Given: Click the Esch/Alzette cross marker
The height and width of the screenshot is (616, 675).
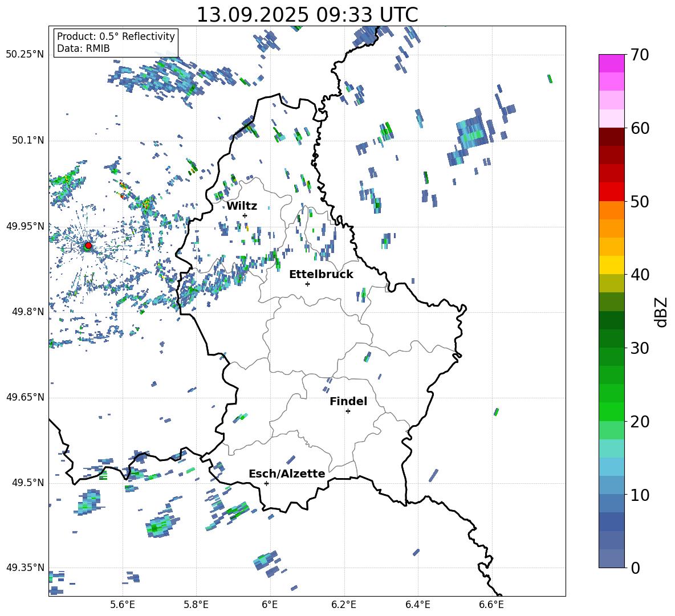Looking at the screenshot, I should (266, 483).
